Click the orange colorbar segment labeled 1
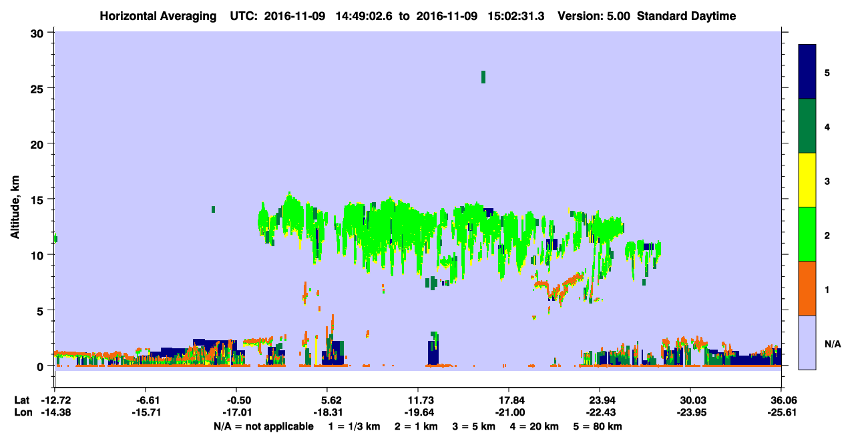Viewport: 868px width, 445px height. [x=807, y=288]
